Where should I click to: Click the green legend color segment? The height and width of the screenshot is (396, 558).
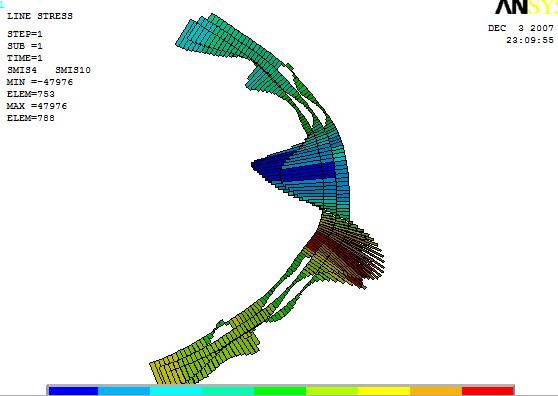(x=280, y=391)
